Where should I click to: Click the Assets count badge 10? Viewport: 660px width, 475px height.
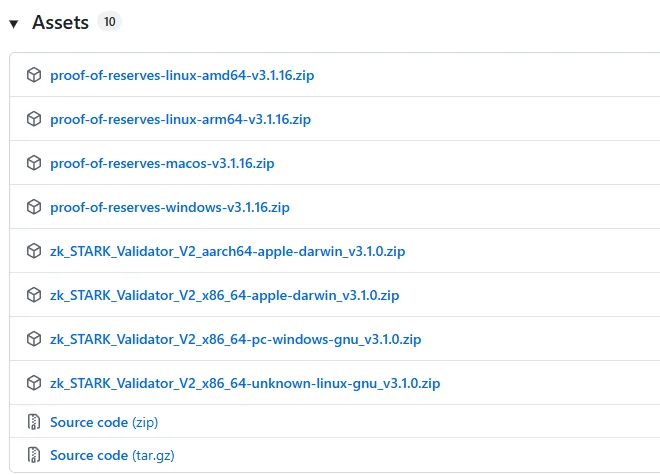tap(109, 22)
